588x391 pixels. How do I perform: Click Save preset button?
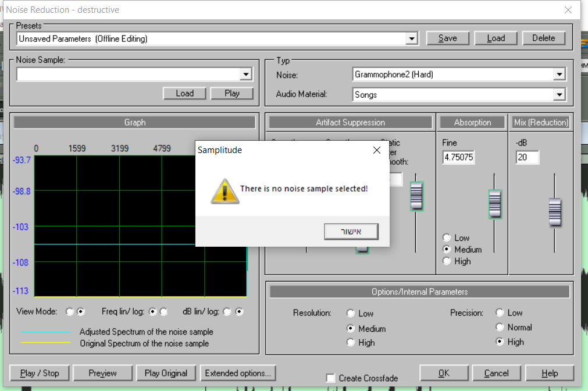(x=448, y=38)
